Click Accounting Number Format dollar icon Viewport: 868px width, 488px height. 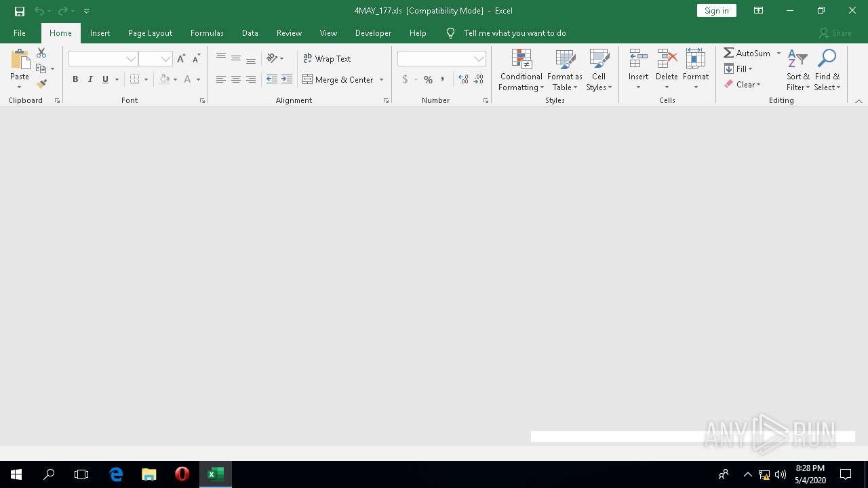point(405,79)
